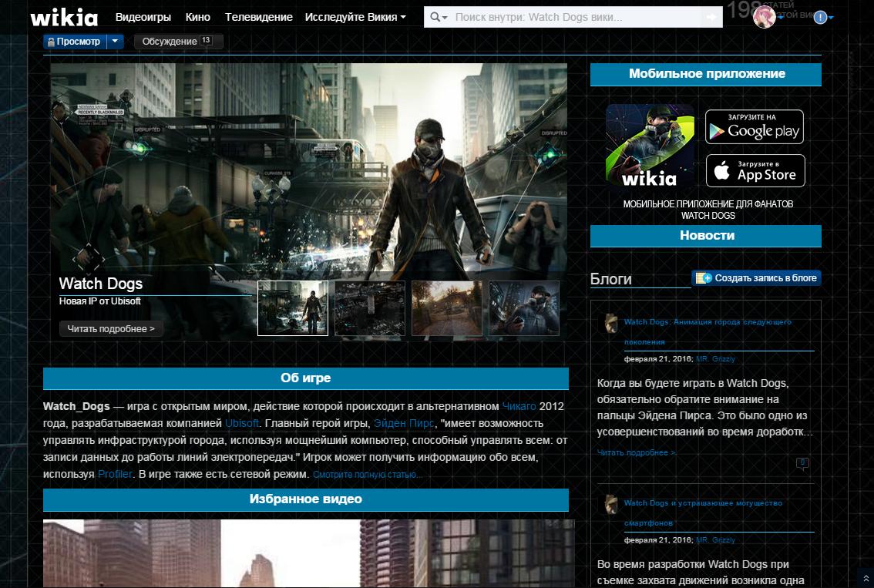Click the magnifier icon in the search box

click(x=435, y=17)
